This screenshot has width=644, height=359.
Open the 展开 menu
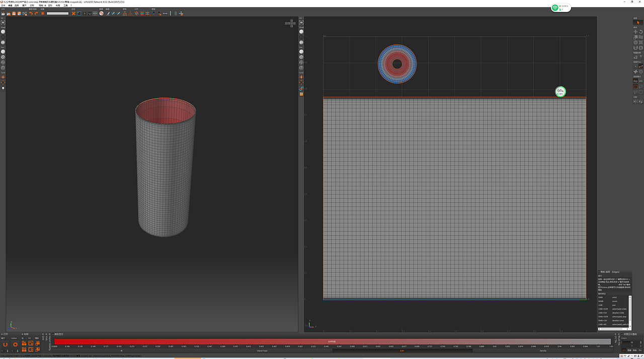(x=24, y=6)
